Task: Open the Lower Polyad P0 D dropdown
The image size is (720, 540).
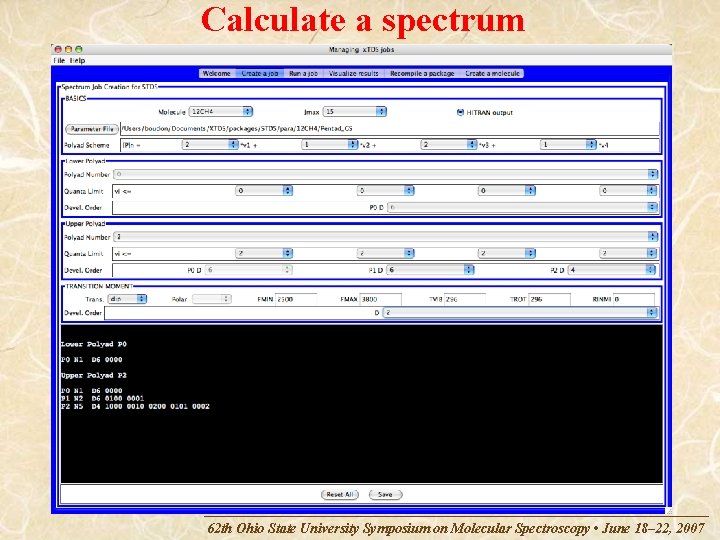Action: (523, 208)
